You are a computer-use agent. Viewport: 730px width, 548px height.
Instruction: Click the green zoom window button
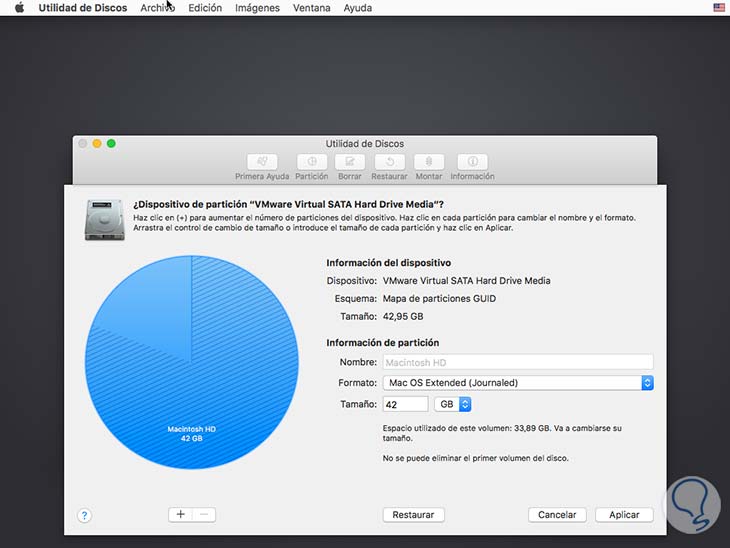111,143
